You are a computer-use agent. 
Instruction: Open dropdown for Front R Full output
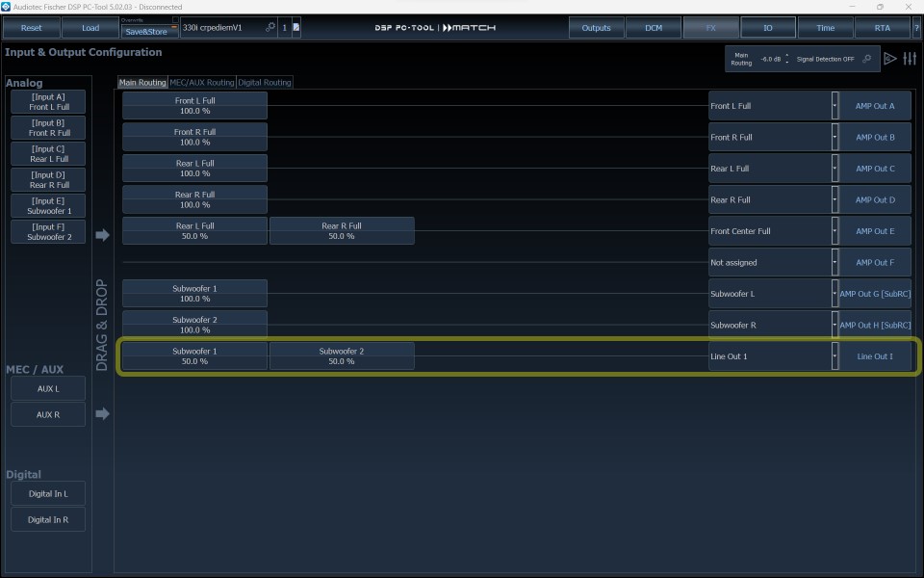point(834,137)
